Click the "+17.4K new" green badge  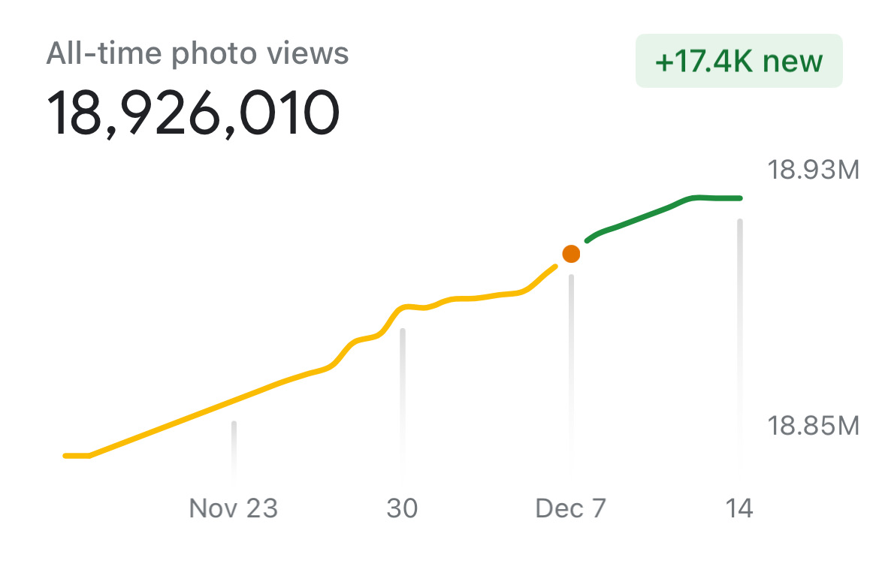[x=739, y=61]
